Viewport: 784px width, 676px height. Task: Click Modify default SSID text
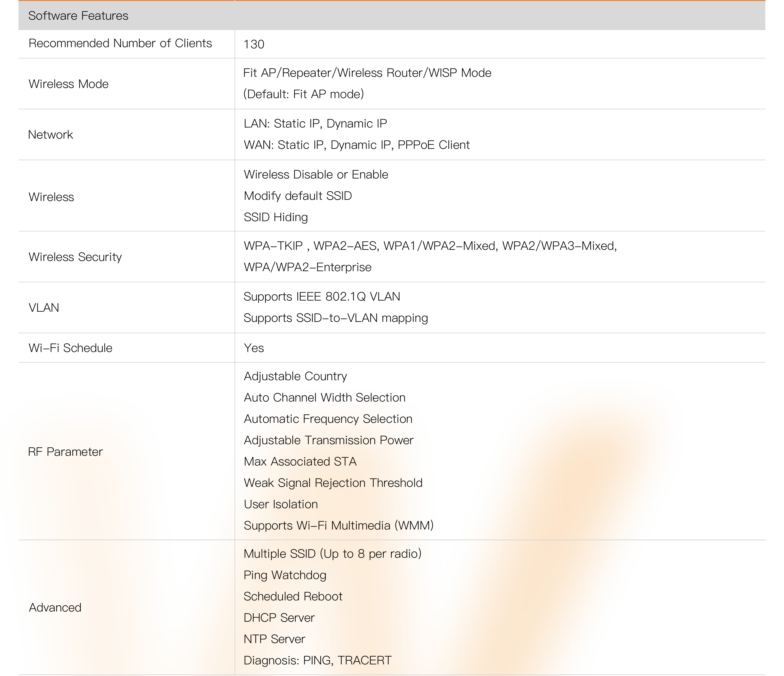298,196
